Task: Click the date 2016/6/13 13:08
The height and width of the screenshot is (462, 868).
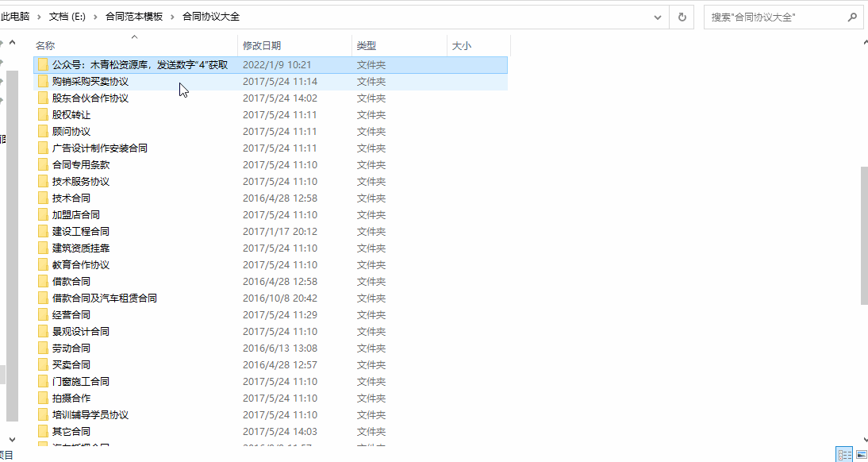Action: [x=280, y=348]
